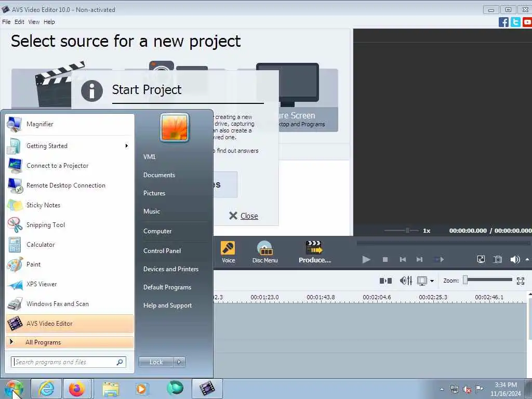Open the Voice recording tool
Image resolution: width=532 pixels, height=399 pixels.
(229, 252)
